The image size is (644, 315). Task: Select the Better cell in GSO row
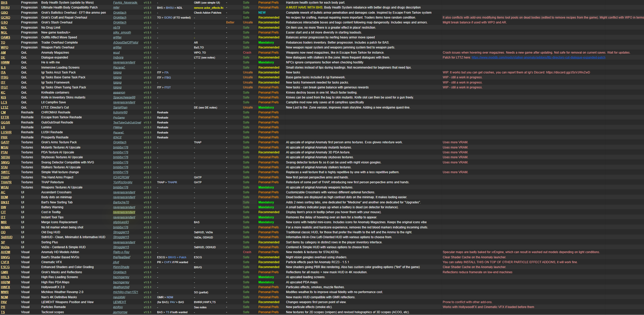(230, 22)
